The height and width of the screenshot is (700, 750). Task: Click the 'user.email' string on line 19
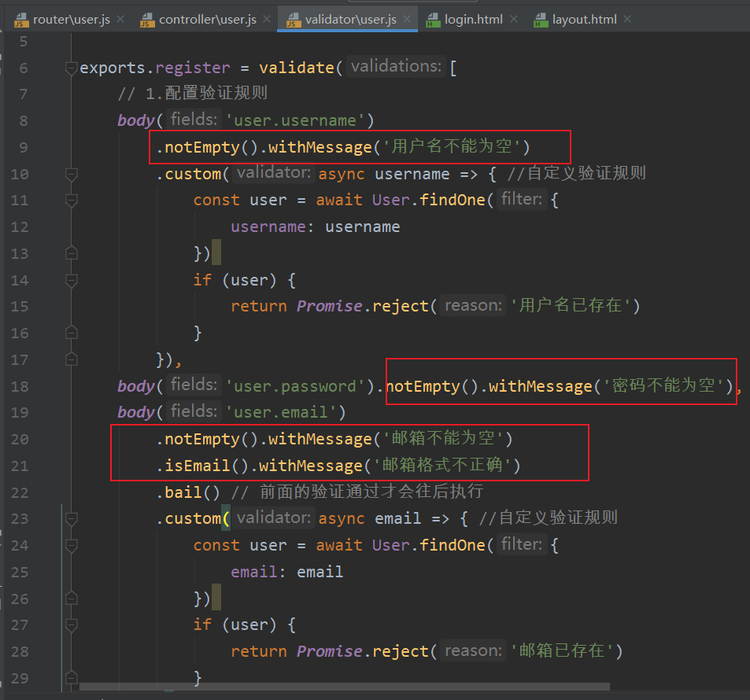(281, 412)
